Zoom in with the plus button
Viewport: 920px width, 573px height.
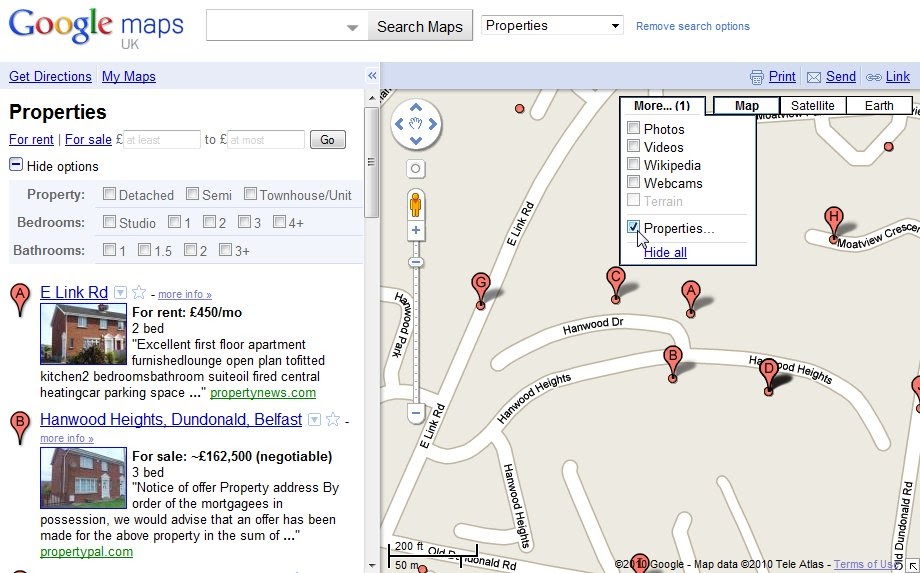(x=415, y=230)
